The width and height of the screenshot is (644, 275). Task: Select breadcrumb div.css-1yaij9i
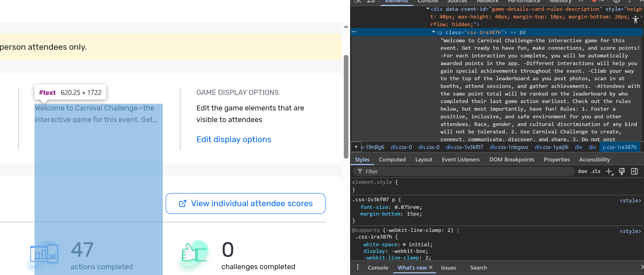(551, 147)
